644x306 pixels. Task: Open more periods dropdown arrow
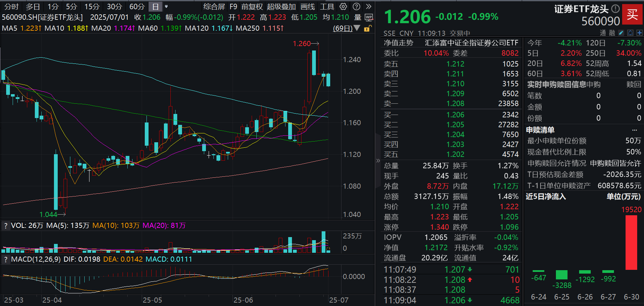[x=166, y=6]
